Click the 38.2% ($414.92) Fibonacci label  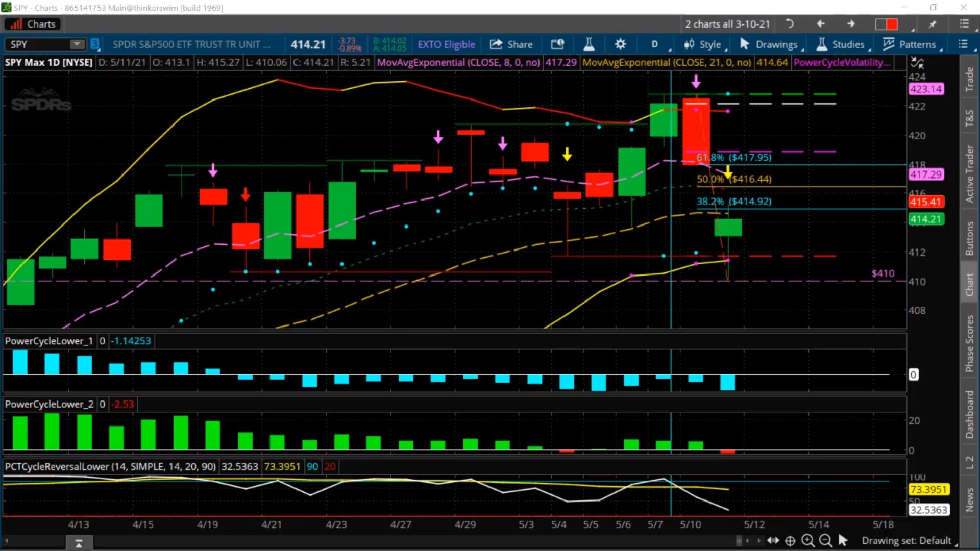click(734, 201)
